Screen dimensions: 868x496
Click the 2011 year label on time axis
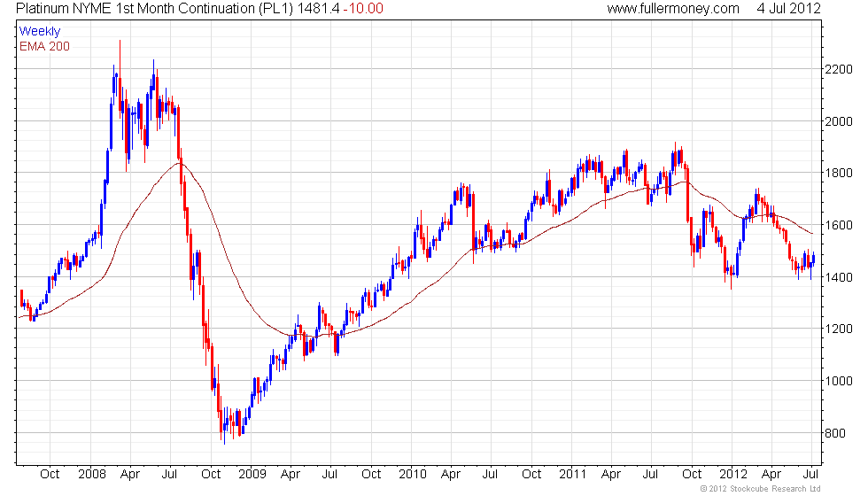pyautogui.click(x=572, y=475)
